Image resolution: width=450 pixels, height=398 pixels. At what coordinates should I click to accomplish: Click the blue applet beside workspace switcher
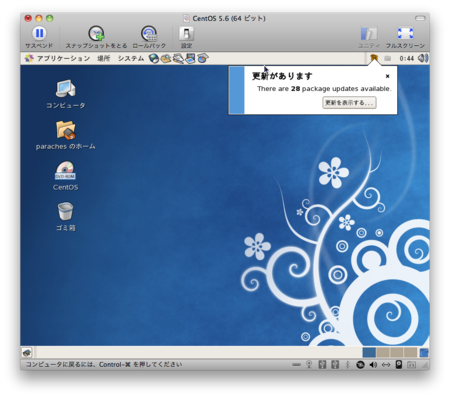[x=424, y=352]
